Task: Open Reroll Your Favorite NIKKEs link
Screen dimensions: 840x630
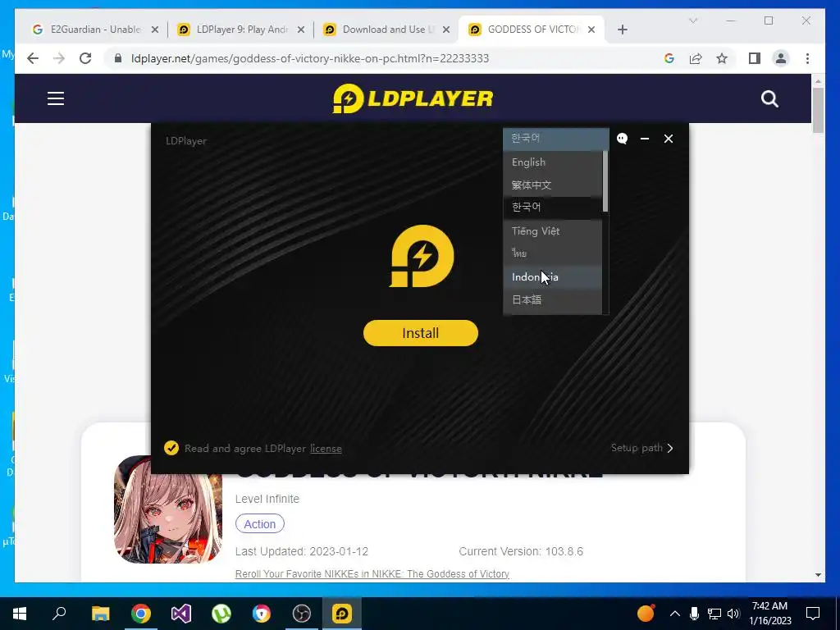Action: [372, 573]
